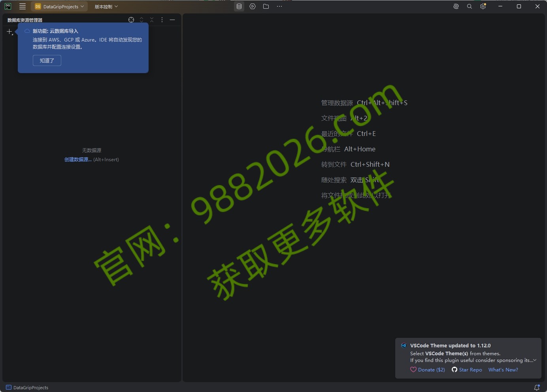Click the GitHub icon beside Star Repo
Viewport: 547px width, 392px height.
click(x=455, y=370)
